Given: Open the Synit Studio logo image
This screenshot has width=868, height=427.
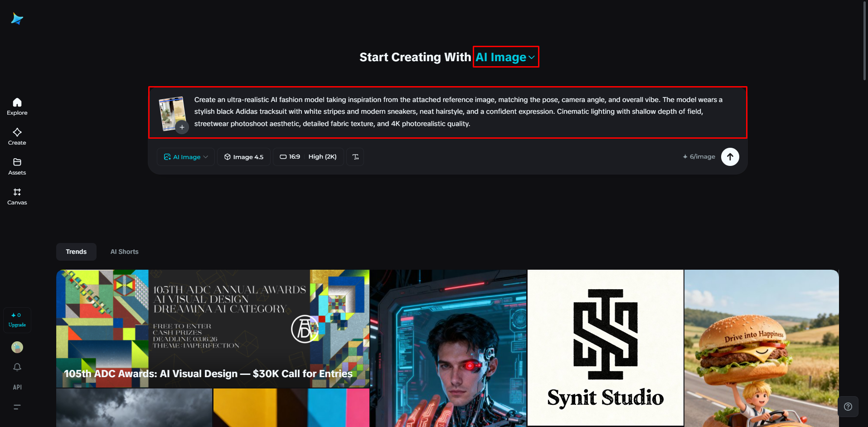Looking at the screenshot, I should [x=606, y=348].
